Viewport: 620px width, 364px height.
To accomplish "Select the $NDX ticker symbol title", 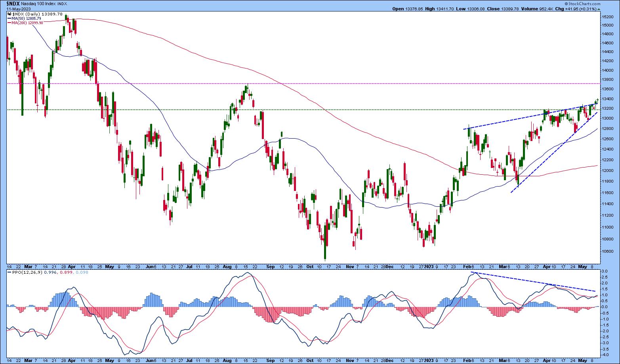I will tap(12, 4).
